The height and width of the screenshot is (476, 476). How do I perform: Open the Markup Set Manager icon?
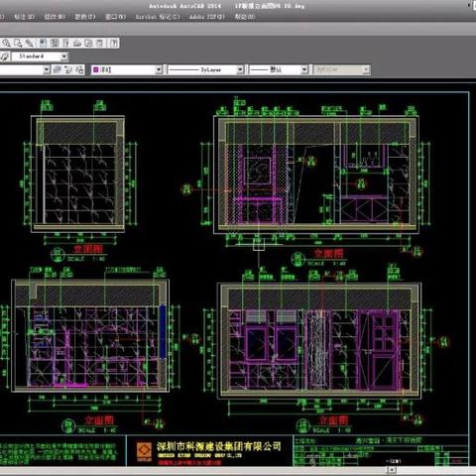[88, 43]
